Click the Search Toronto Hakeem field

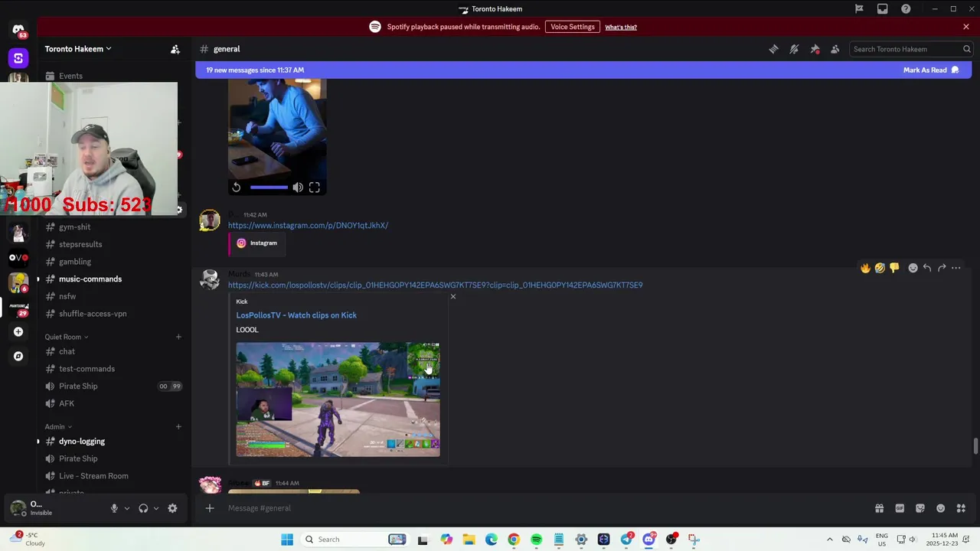(x=911, y=49)
